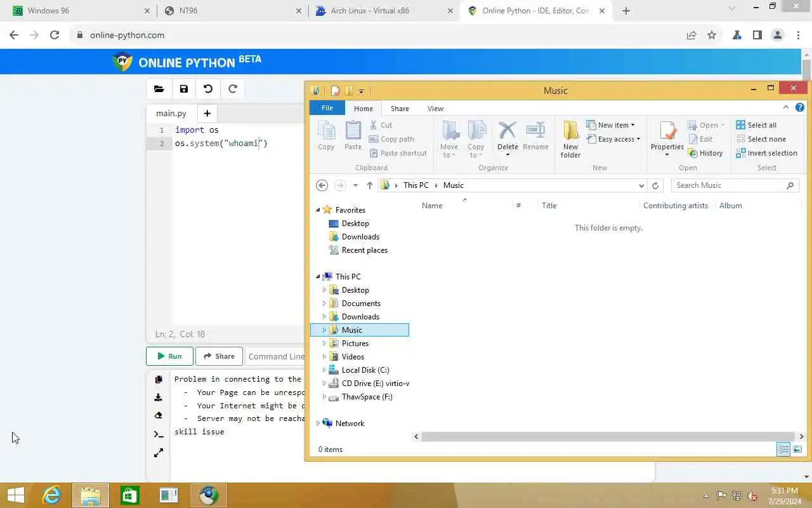Click Paste in Explorer ribbon

(353, 135)
